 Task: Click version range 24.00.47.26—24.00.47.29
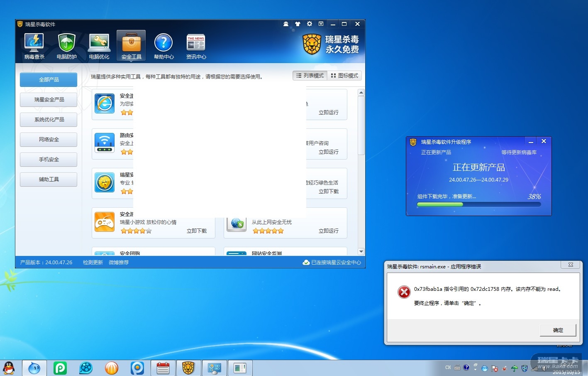click(x=478, y=180)
